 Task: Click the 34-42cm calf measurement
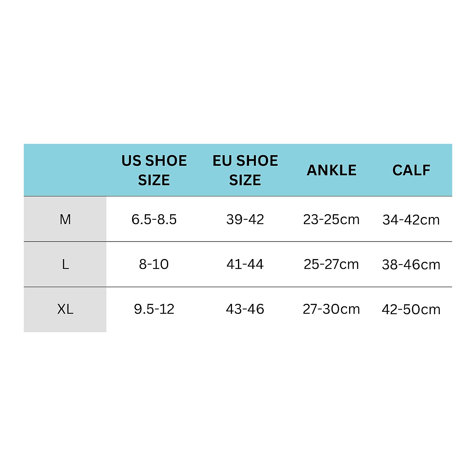[411, 220]
